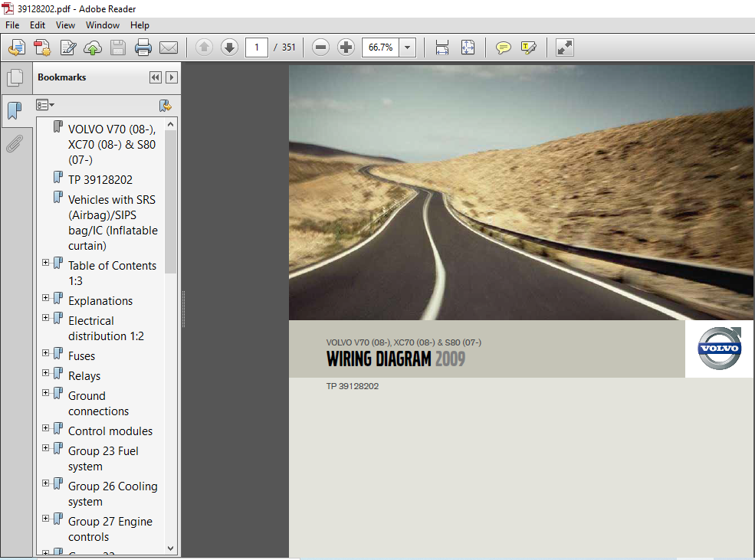Open the Page Thumbnails panel
Screen dimensions: 755x560
point(15,77)
